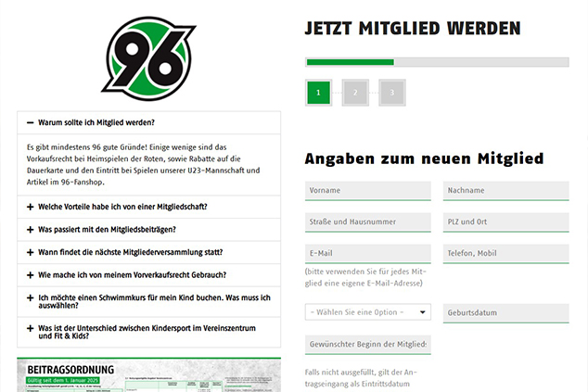Click the Telefon, Mobil field
The image size is (588, 392).
point(505,254)
